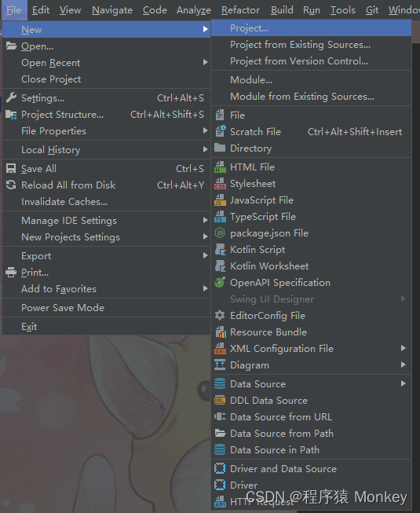Toggle Power Save Mode
This screenshot has width=420, height=513.
pos(106,307)
